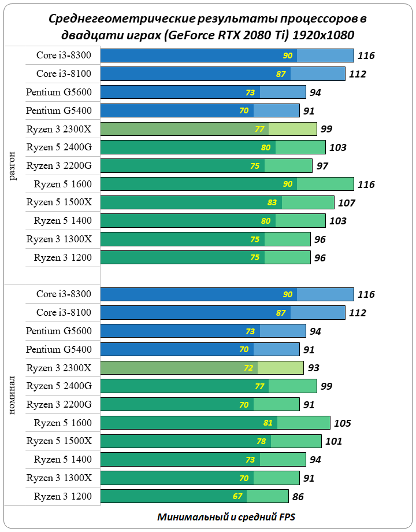This screenshot has width=416, height=532.
Task: Click the Ryzen 5 1600 label in разгон group
Action: 63,184
